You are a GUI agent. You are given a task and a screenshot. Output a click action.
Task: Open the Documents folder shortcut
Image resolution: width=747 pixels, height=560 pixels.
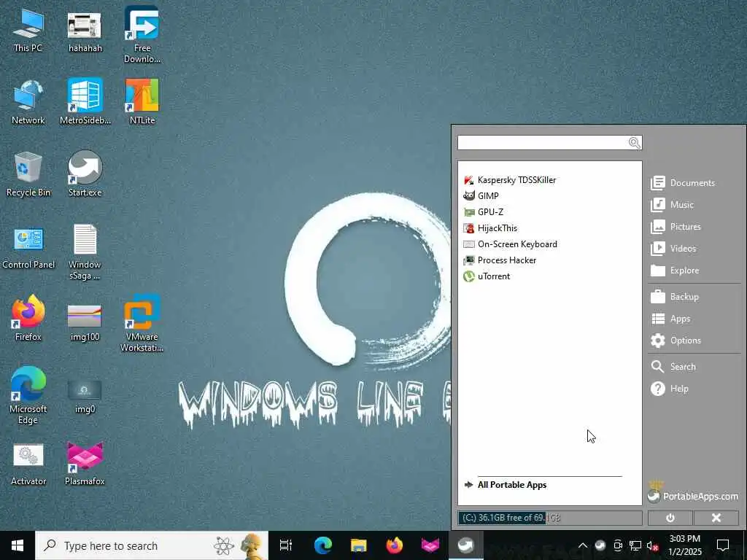pos(683,183)
